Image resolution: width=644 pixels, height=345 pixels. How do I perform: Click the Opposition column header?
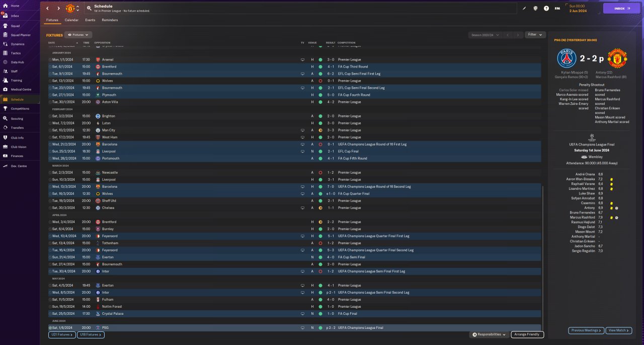click(102, 43)
